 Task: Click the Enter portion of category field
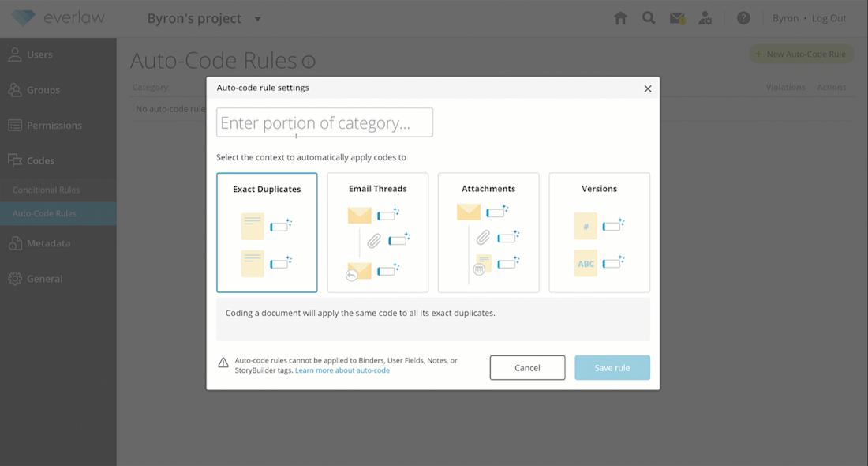pos(324,122)
